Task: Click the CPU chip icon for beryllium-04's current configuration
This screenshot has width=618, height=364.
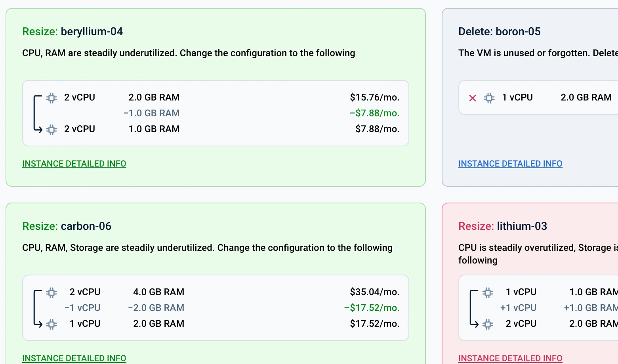Action: (x=51, y=98)
